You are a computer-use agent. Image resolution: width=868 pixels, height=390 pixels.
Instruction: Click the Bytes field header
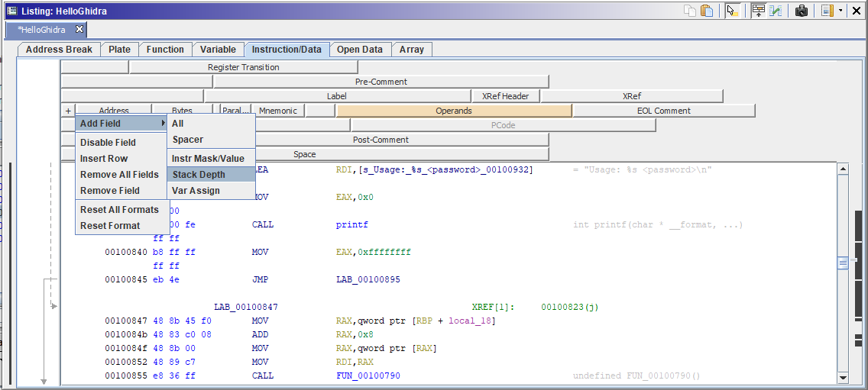(x=182, y=110)
